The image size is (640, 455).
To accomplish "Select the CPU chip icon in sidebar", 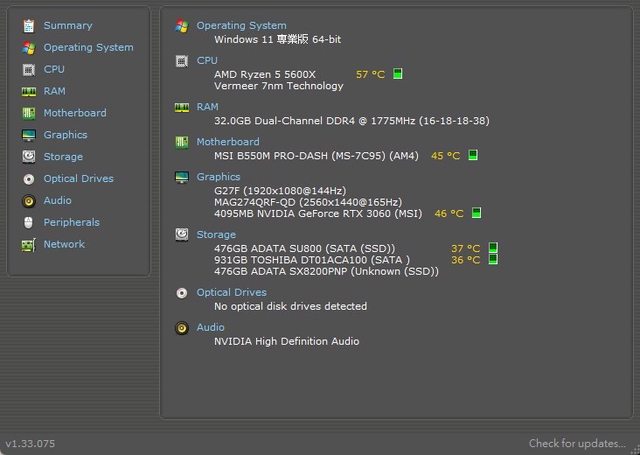I will click(x=28, y=69).
